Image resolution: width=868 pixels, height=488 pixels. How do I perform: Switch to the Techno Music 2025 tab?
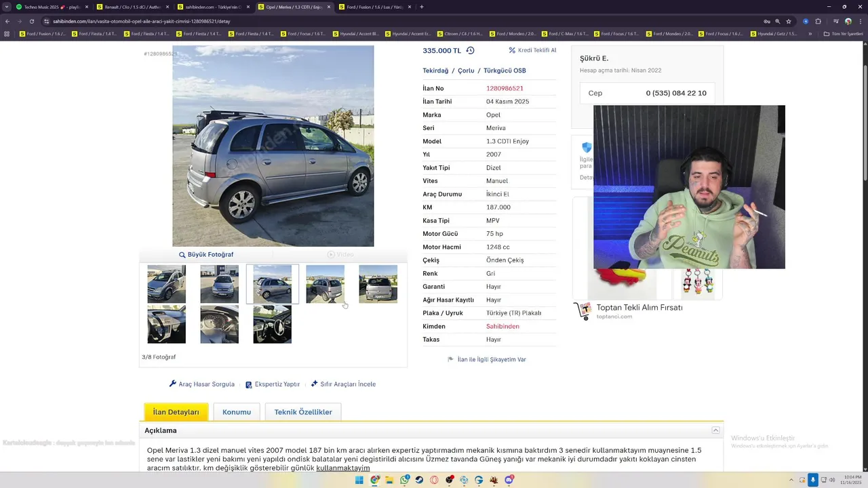tap(53, 7)
